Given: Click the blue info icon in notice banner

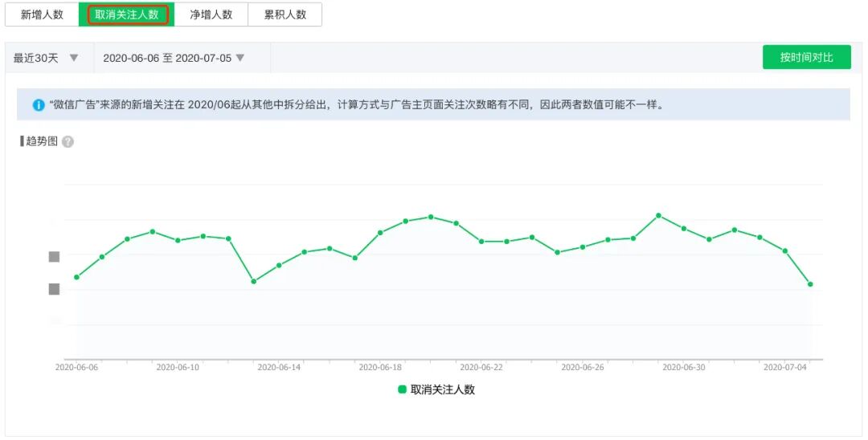Looking at the screenshot, I should [x=38, y=105].
